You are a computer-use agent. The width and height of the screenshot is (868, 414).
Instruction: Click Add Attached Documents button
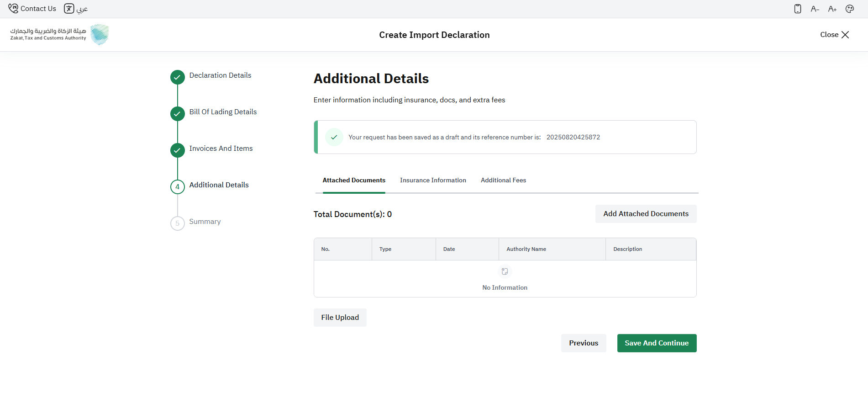click(x=646, y=214)
